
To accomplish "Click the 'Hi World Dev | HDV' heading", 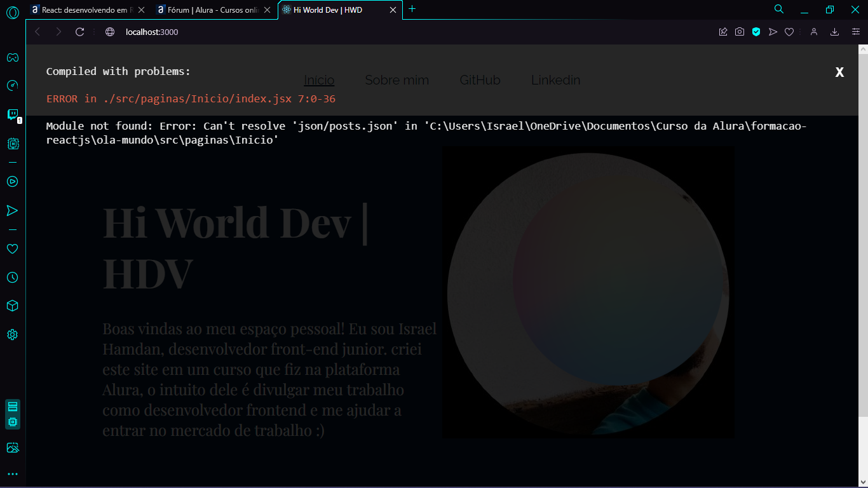I will click(236, 248).
